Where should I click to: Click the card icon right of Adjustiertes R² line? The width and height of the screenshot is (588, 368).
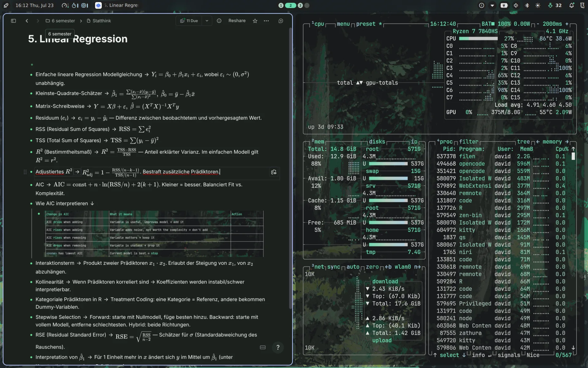[x=274, y=172]
